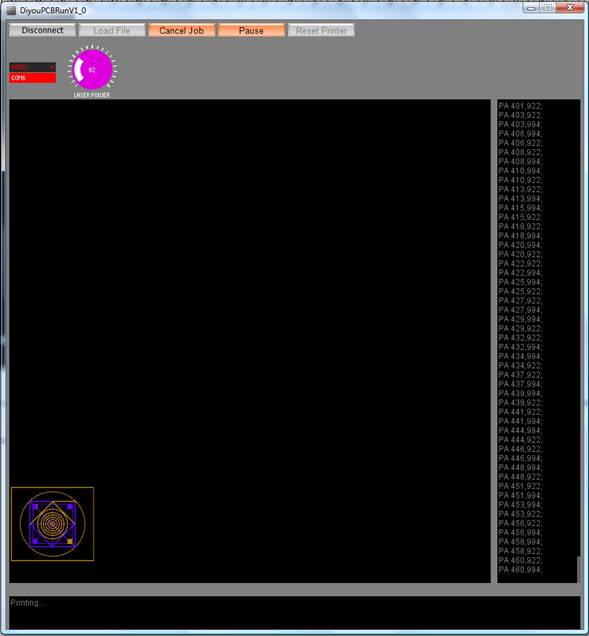Cancel the running print job
Screen dimensions: 589x636
tap(182, 30)
